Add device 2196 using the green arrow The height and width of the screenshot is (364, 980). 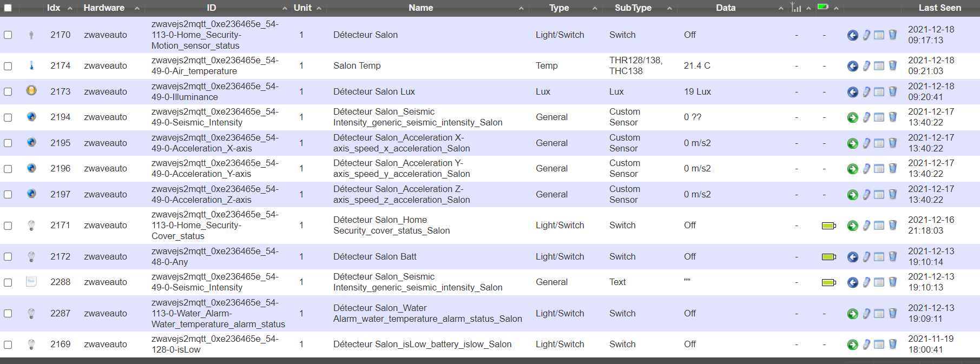(x=852, y=169)
